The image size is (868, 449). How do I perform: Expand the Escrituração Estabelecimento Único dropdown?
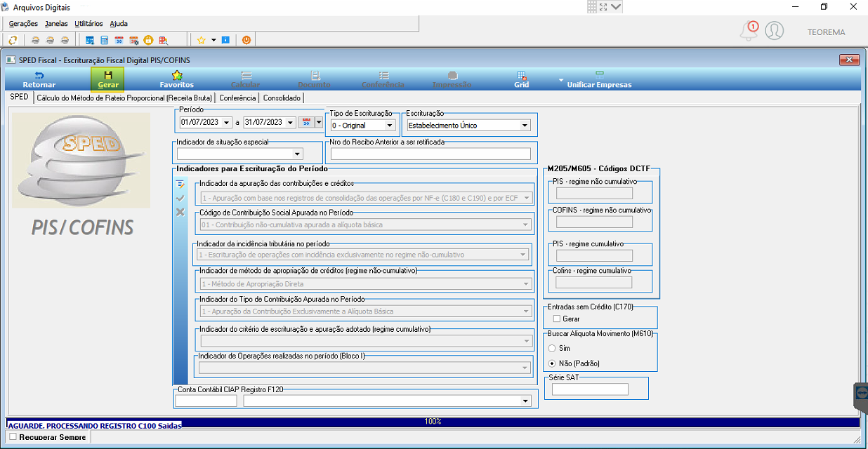pos(468,126)
